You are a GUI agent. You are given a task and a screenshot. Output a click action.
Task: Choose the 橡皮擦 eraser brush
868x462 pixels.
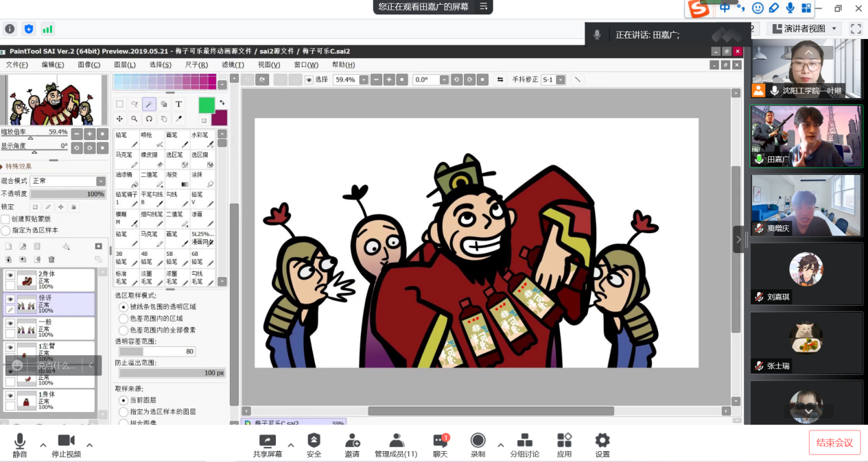(x=152, y=160)
